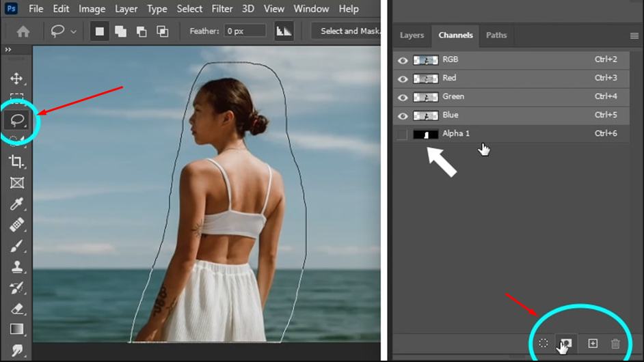Open the Help menu

click(x=349, y=9)
